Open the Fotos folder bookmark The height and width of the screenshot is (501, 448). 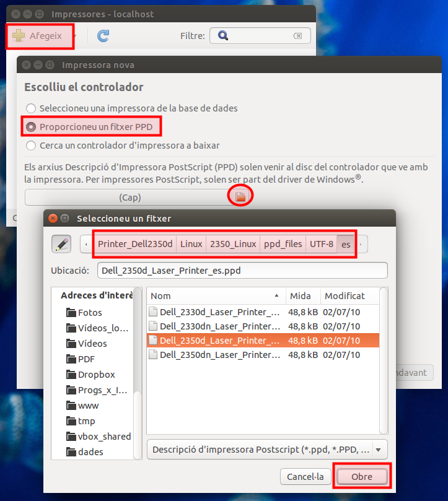click(90, 313)
